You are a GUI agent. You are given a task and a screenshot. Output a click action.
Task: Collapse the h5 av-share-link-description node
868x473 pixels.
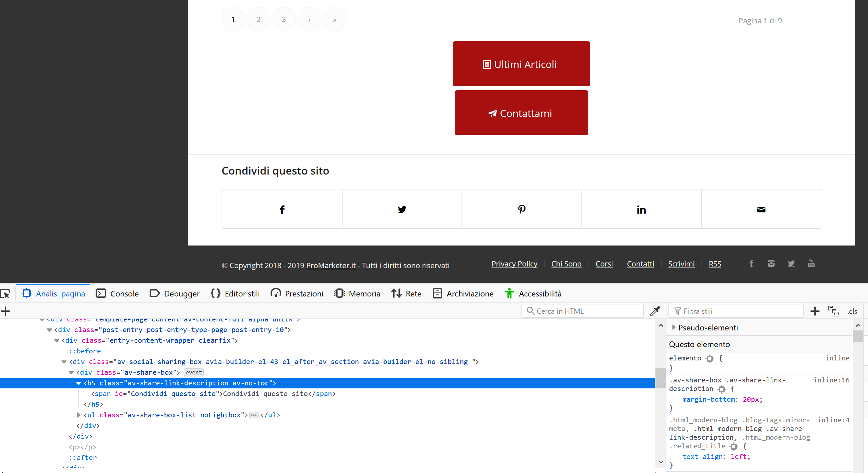pyautogui.click(x=79, y=383)
